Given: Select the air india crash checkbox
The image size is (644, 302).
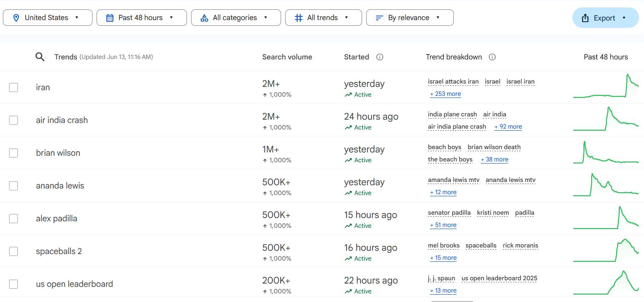Looking at the screenshot, I should tap(14, 120).
